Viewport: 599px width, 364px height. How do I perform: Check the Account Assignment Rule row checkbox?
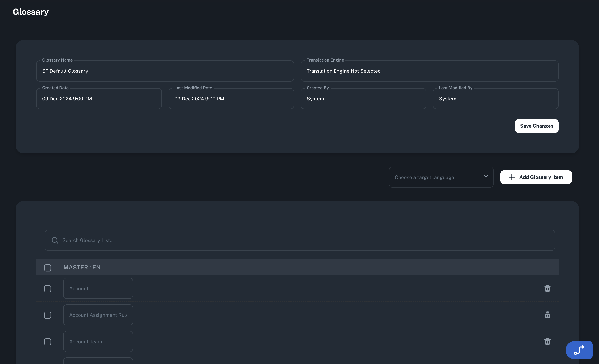[47, 315]
